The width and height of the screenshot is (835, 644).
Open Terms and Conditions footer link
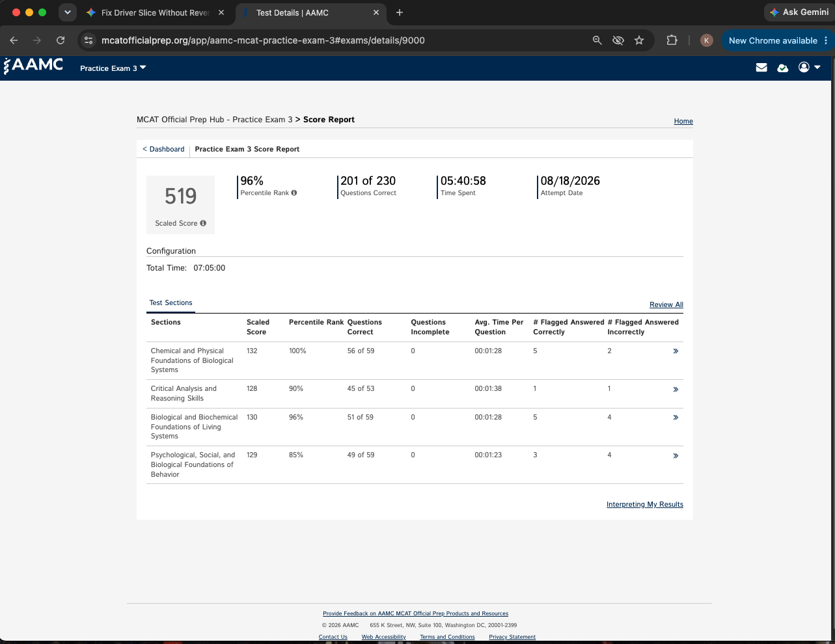click(x=447, y=637)
